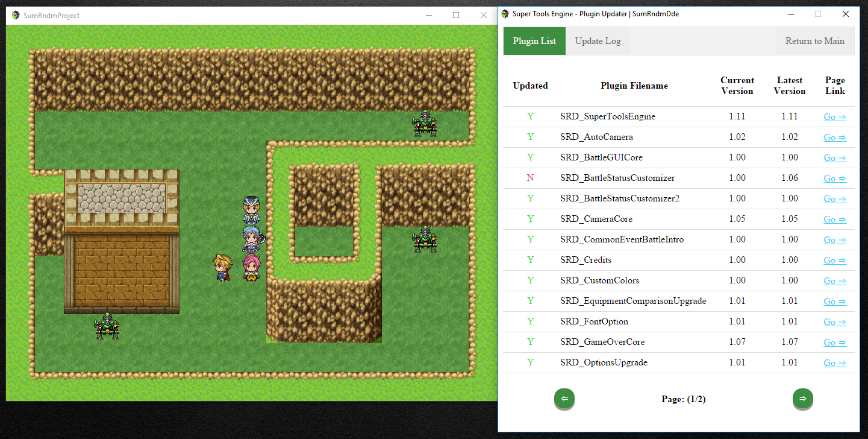Viewport: 868px width, 439px height.
Task: Click the Page: (1/2) indicator
Action: pyautogui.click(x=684, y=399)
